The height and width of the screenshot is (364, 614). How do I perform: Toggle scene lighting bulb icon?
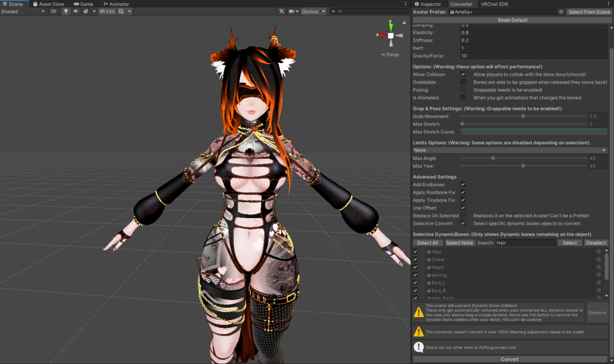click(x=66, y=12)
